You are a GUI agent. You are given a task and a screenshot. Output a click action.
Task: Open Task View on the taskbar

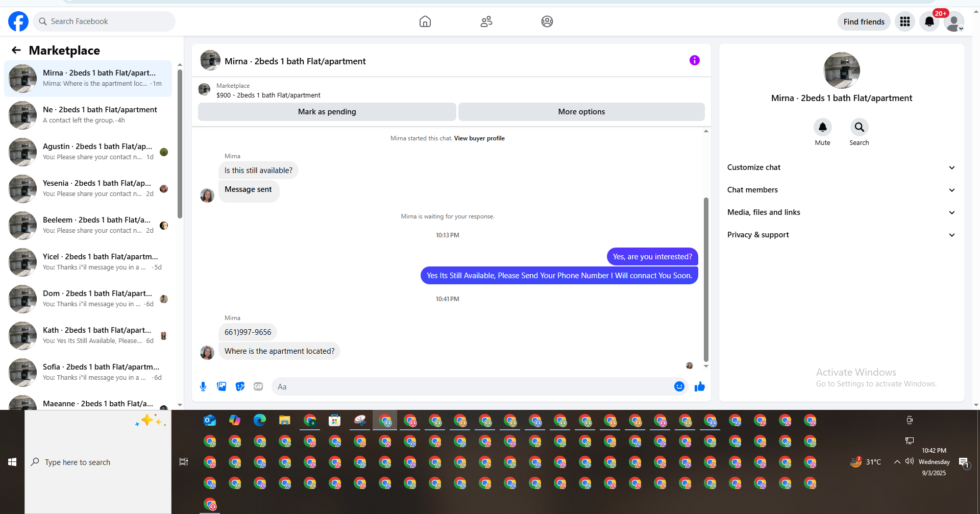coord(184,462)
